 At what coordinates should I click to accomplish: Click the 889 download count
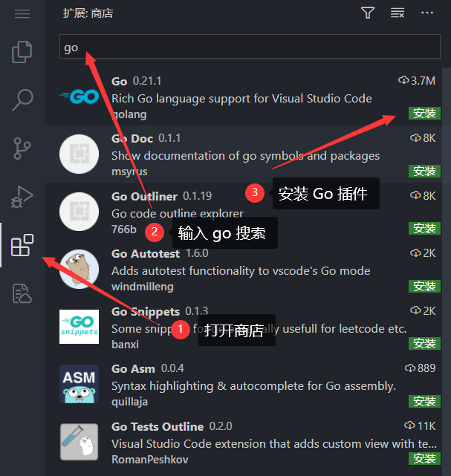point(421,368)
